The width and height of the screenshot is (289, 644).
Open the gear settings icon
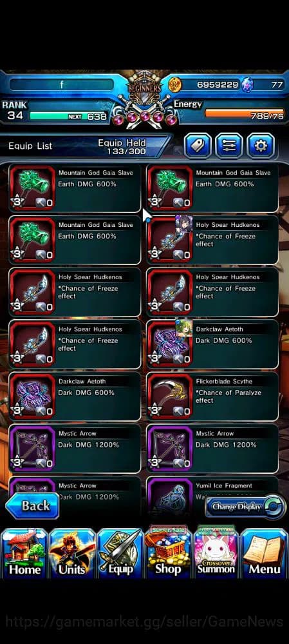(261, 146)
